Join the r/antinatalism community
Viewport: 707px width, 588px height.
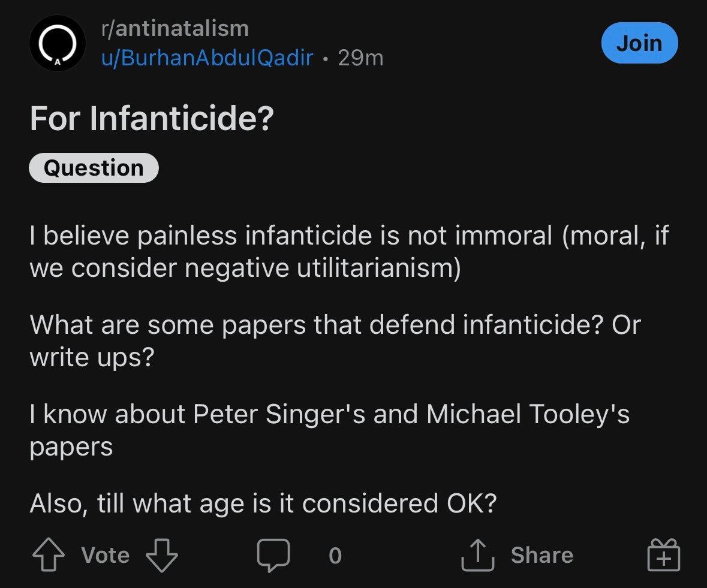pos(639,43)
